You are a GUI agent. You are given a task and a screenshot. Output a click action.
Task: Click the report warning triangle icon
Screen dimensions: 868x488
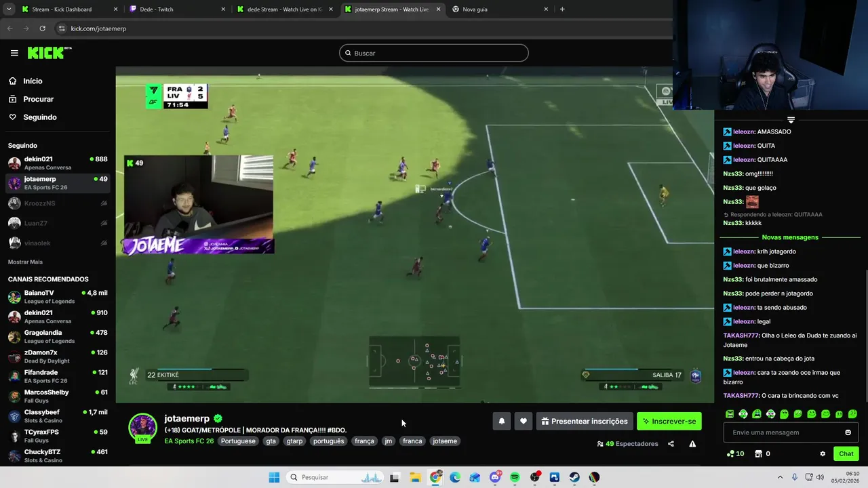692,444
